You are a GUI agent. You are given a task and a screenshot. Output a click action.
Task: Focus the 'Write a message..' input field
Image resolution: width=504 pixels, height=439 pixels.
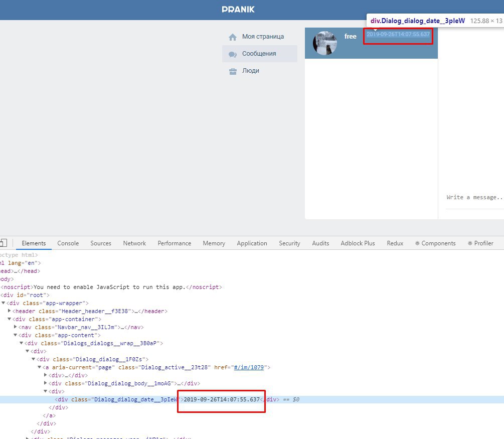pos(475,198)
